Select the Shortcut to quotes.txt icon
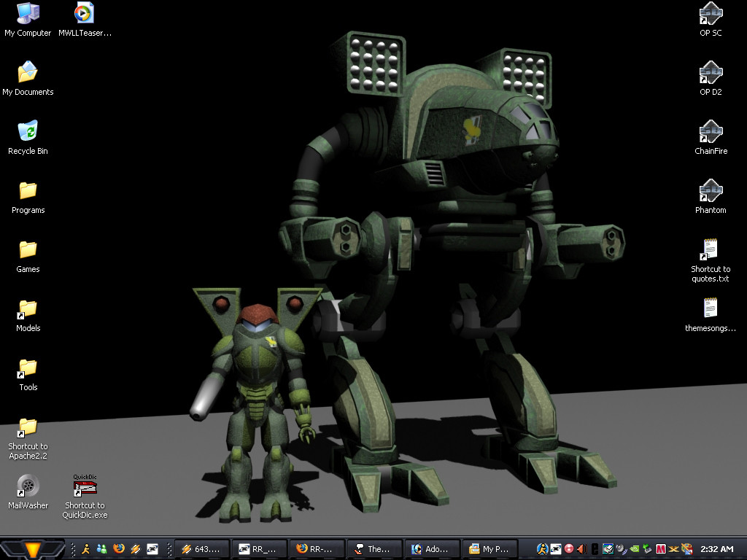Image resolution: width=747 pixels, height=560 pixels. 711,260
